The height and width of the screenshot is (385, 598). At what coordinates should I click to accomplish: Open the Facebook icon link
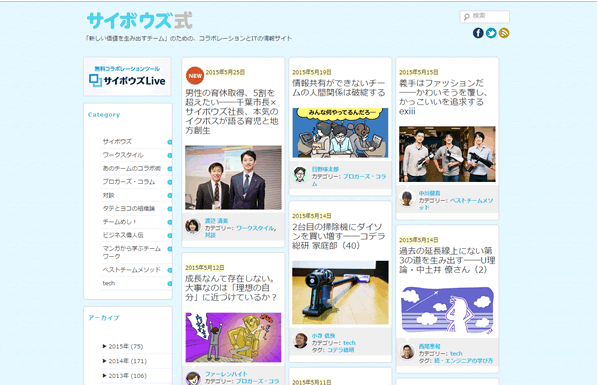[478, 33]
